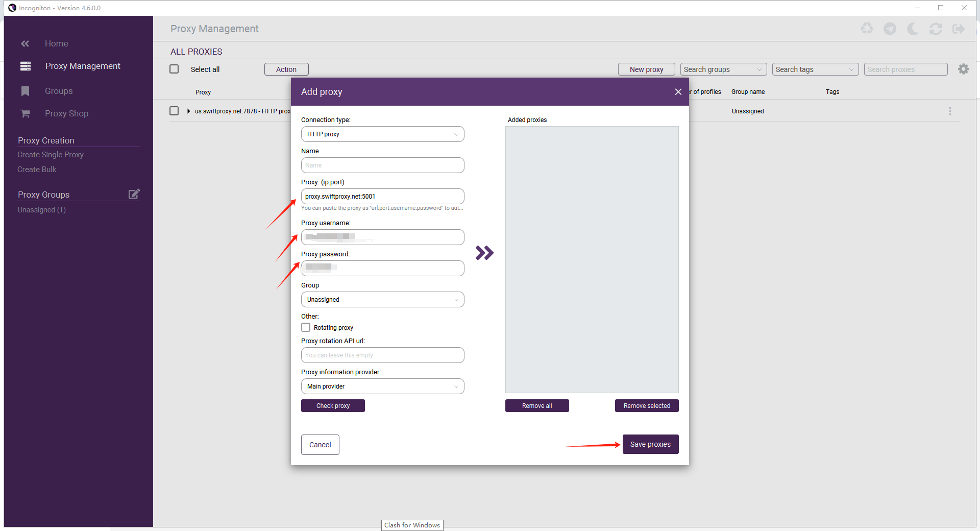Enable the Rotating proxy checkbox

tap(306, 327)
